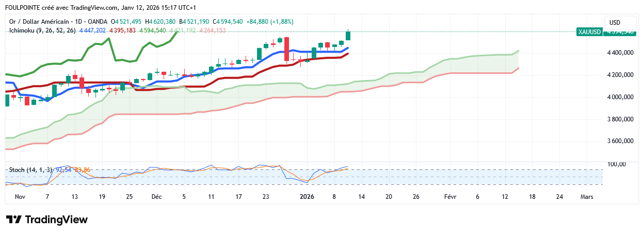This screenshot has width=644, height=235.
Task: Click the Nov label on time axis
Action: click(x=20, y=197)
